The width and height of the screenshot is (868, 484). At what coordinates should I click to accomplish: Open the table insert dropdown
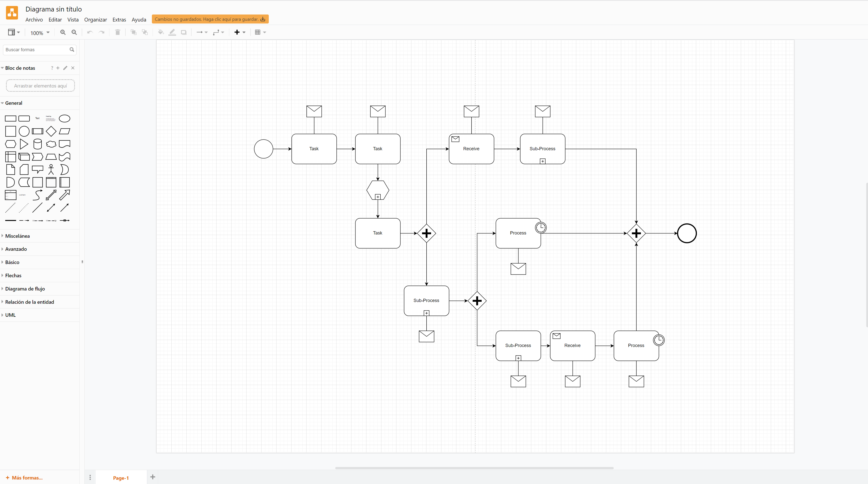pos(261,32)
